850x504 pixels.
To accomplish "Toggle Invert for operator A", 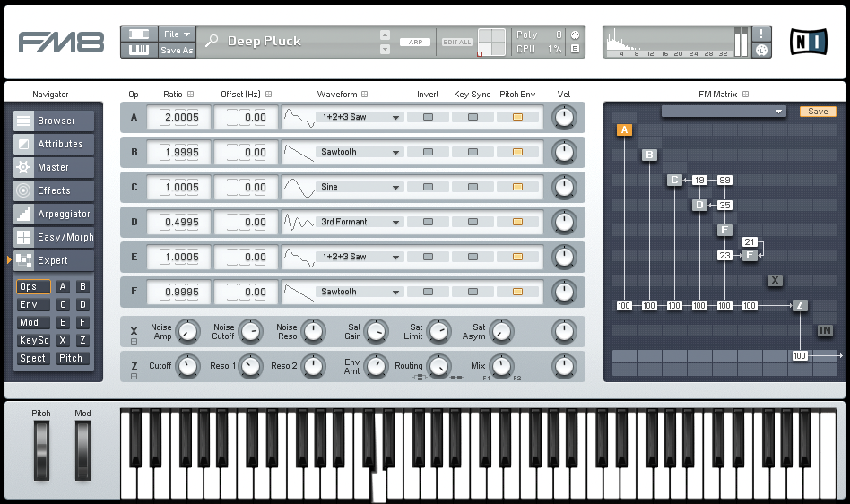I will tap(428, 117).
